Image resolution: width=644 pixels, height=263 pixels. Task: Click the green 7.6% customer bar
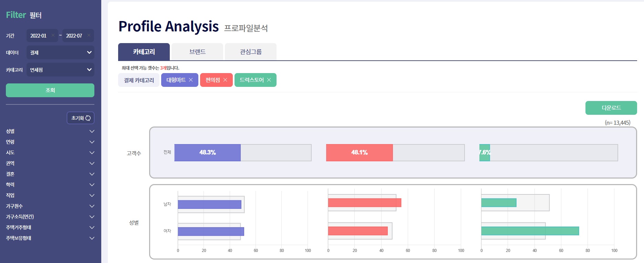[485, 153]
